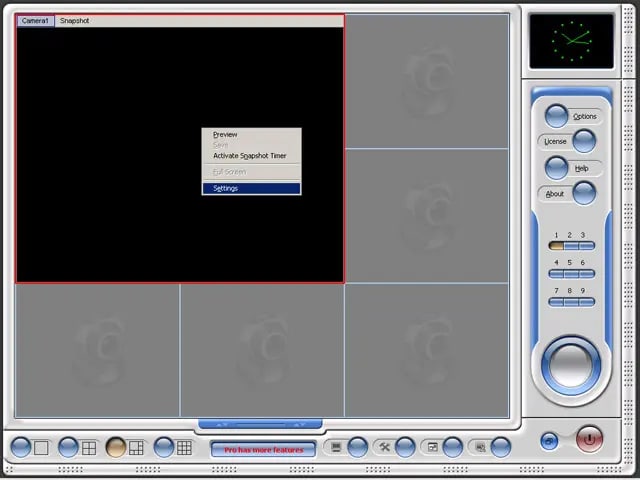Click the small blue camera icon near the power button
640x480 pixels.
[x=549, y=441]
